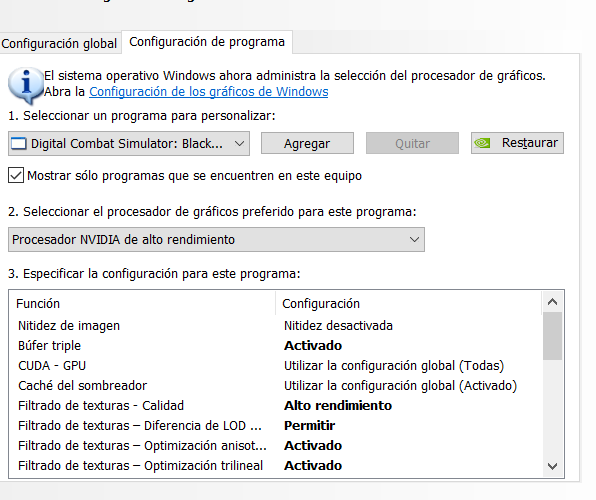Open Configuración de los gráficos de Windows link

209,92
